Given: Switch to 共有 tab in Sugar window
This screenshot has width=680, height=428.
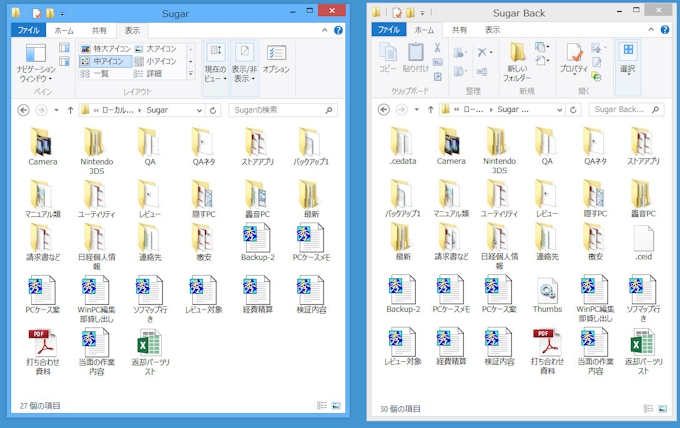Looking at the screenshot, I should tap(98, 30).
